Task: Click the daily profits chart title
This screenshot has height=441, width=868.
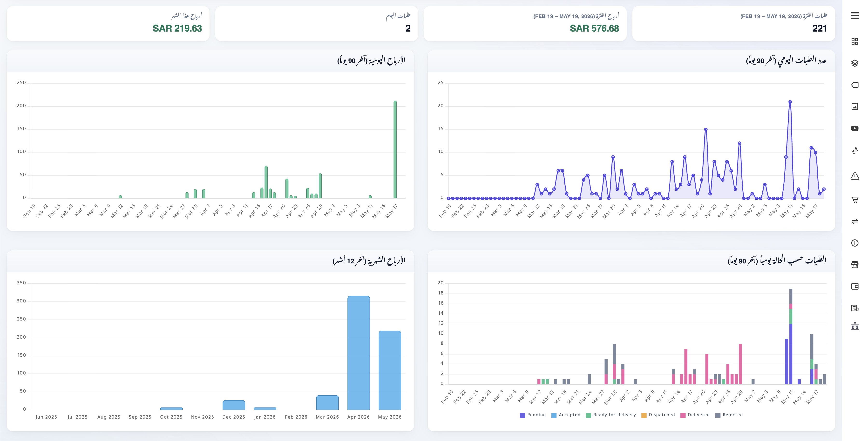Action: pos(371,60)
